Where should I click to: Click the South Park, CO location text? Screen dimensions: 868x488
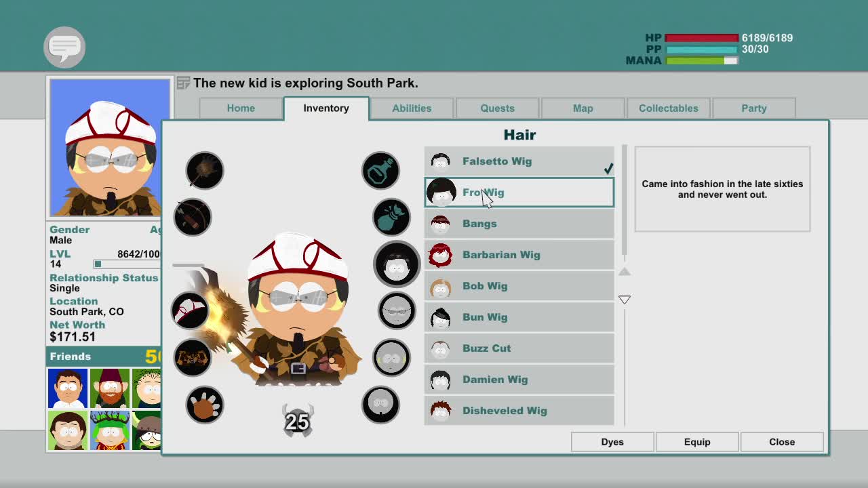click(x=87, y=312)
